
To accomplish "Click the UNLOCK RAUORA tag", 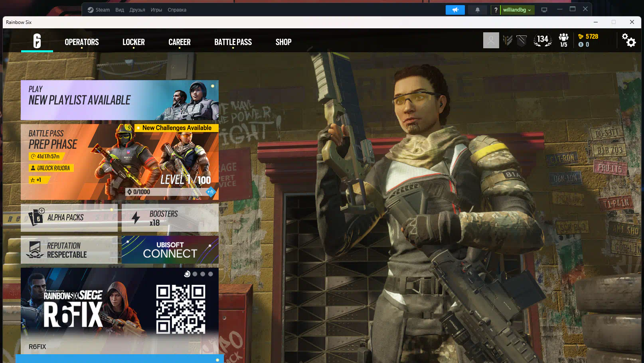I will point(51,168).
